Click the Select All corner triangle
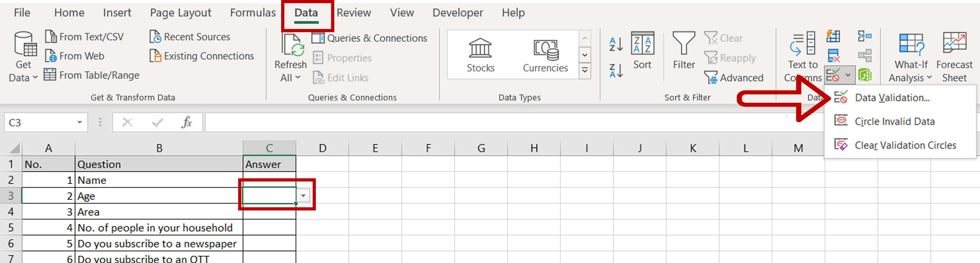Screen dimensions: 980x263 coord(14,148)
